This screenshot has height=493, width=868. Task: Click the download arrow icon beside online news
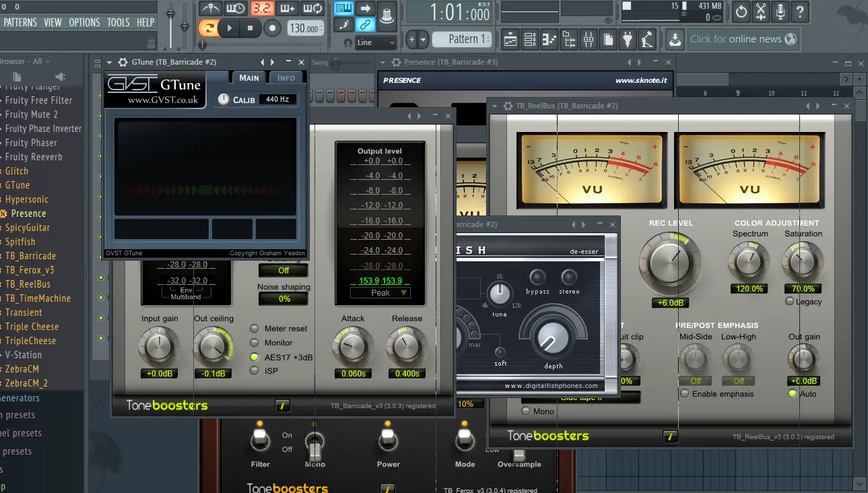coord(675,39)
